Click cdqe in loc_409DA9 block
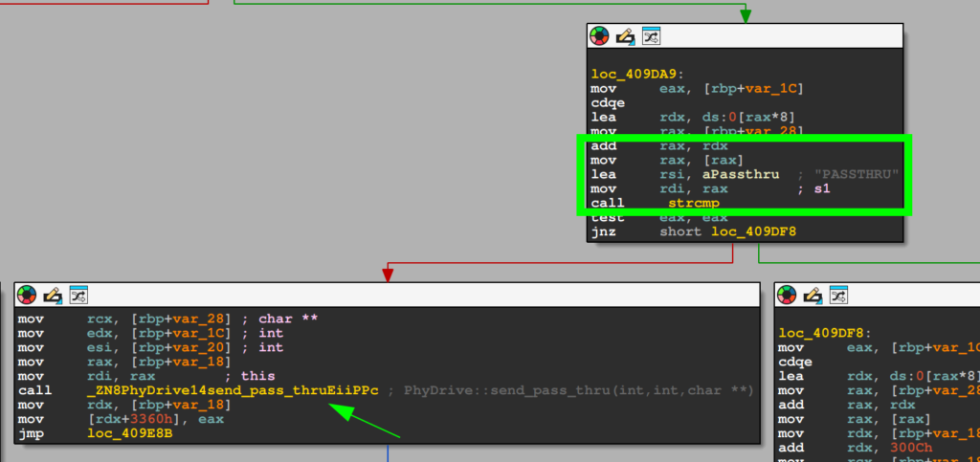The width and height of the screenshot is (980, 462). click(x=608, y=102)
